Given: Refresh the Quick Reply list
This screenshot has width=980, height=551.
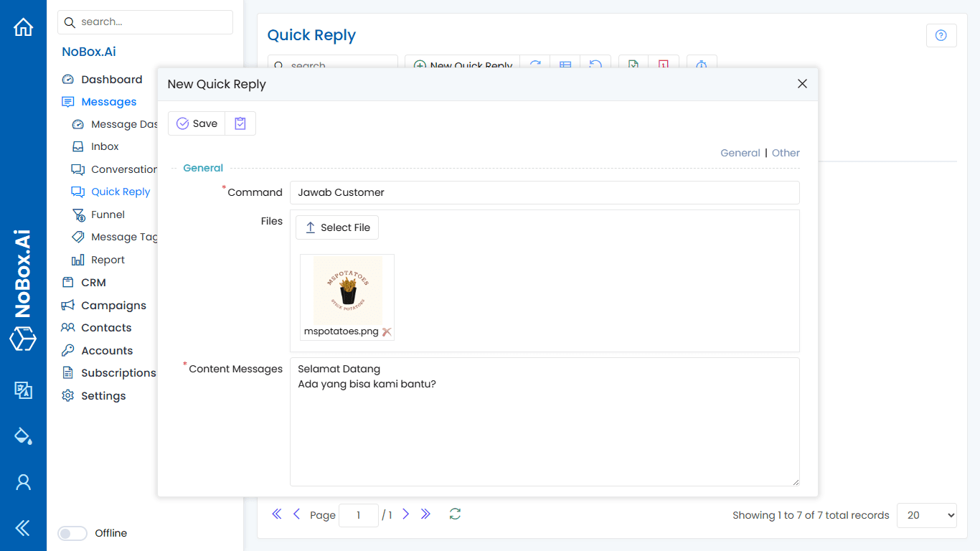Looking at the screenshot, I should 534,65.
